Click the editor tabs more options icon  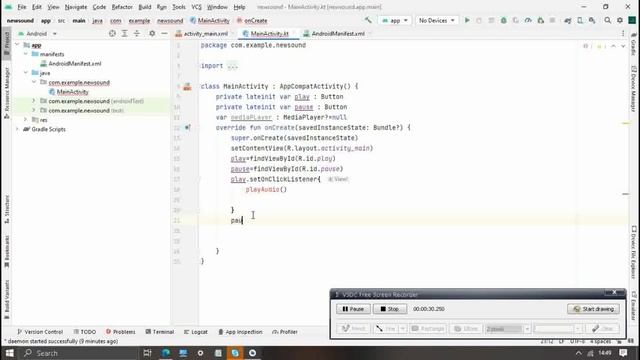[623, 33]
